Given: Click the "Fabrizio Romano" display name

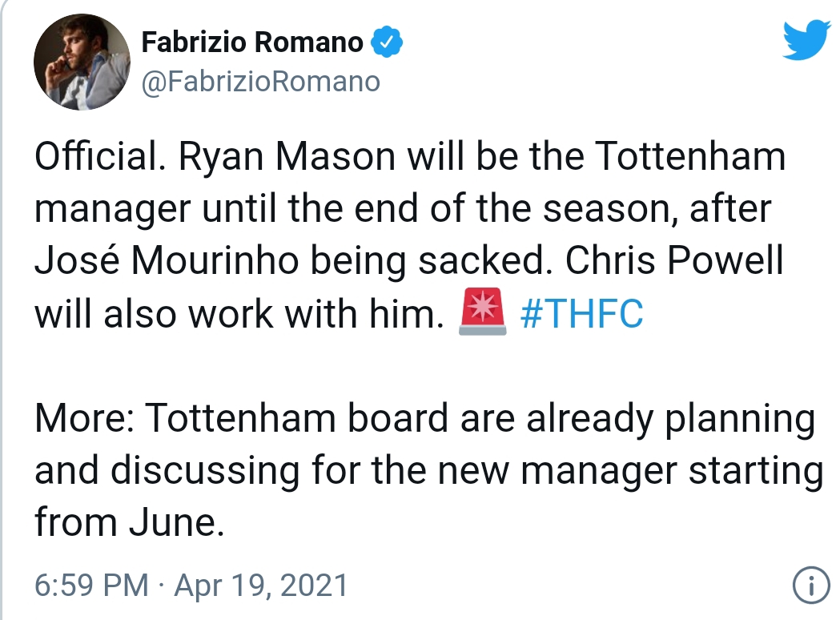Looking at the screenshot, I should click(x=252, y=42).
